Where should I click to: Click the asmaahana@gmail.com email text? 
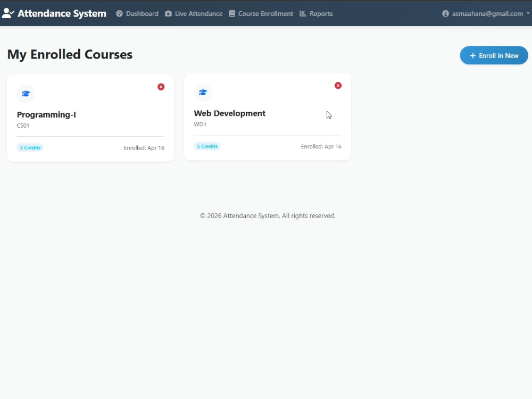[487, 14]
